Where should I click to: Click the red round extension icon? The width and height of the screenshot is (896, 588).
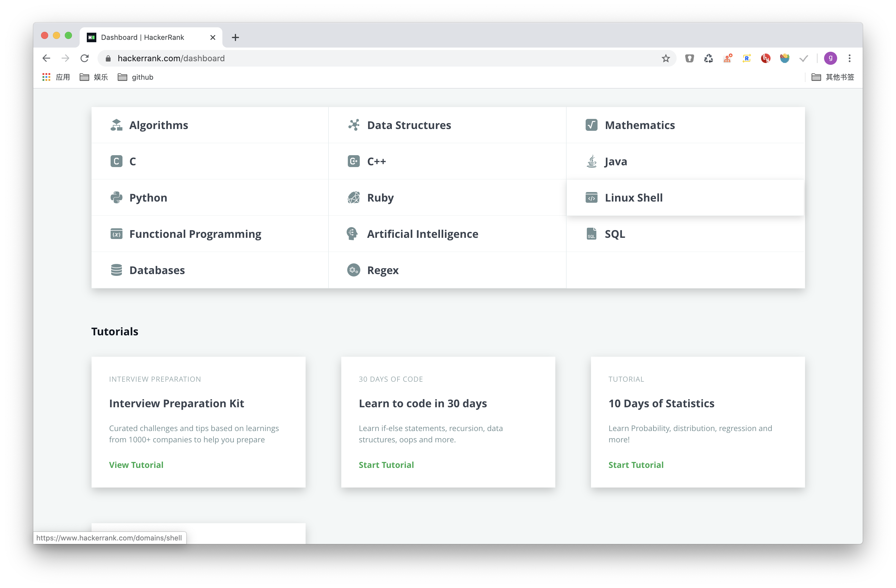[x=765, y=58]
